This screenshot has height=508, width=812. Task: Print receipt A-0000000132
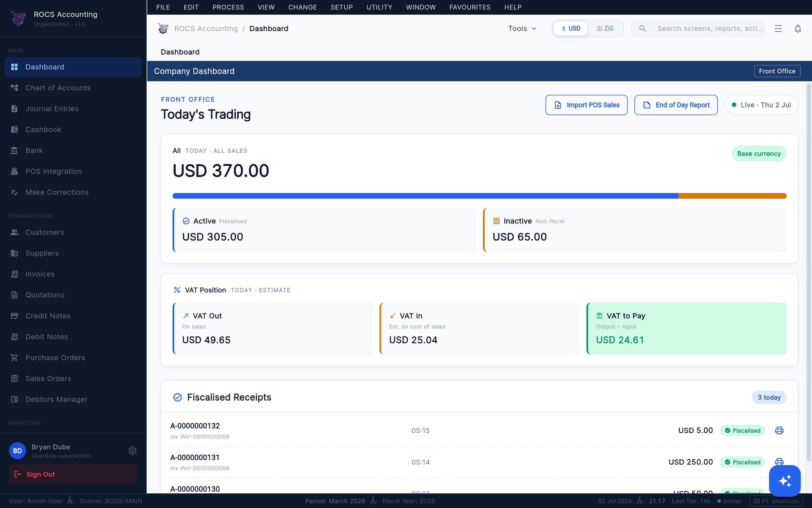[x=779, y=430]
